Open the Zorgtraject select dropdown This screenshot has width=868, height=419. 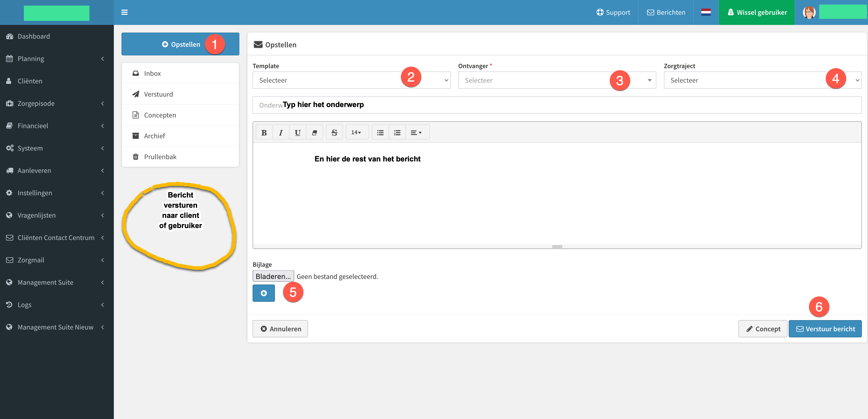pos(763,80)
